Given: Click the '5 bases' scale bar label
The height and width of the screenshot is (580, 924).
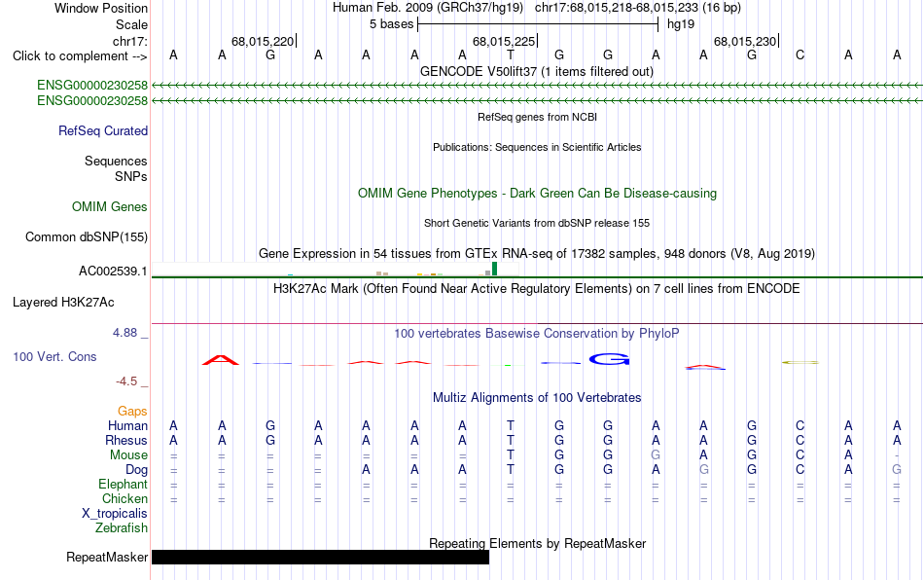Looking at the screenshot, I should pos(392,24).
